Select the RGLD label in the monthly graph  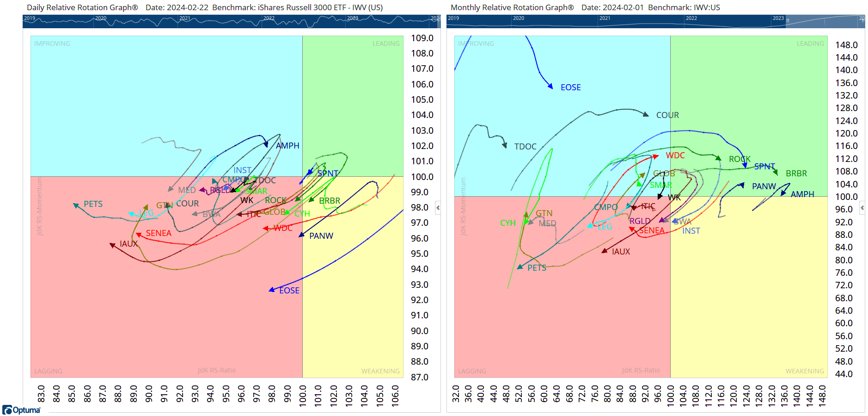tap(640, 221)
